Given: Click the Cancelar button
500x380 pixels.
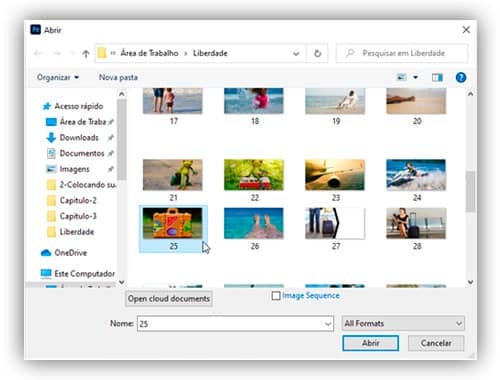Looking at the screenshot, I should pos(436,343).
